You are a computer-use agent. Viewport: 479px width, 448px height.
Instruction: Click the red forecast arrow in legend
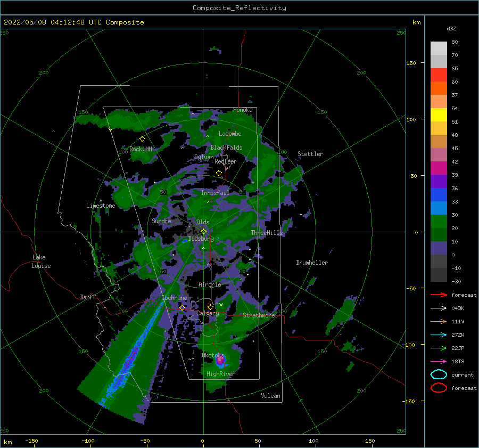pos(439,295)
